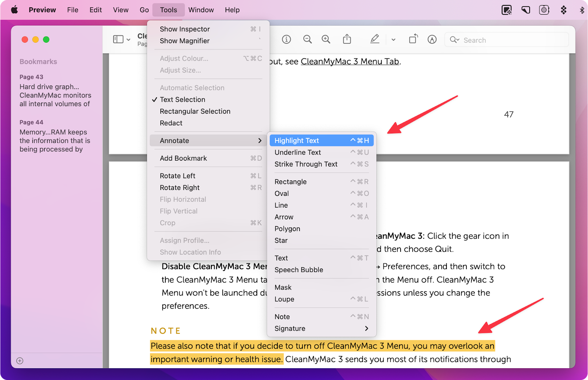Viewport: 588px width, 380px height.
Task: Expand the Signature submenu
Action: [322, 329]
